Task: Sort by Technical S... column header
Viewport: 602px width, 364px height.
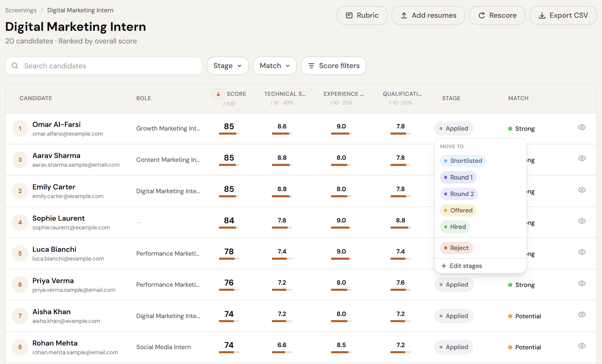Action: coord(285,94)
